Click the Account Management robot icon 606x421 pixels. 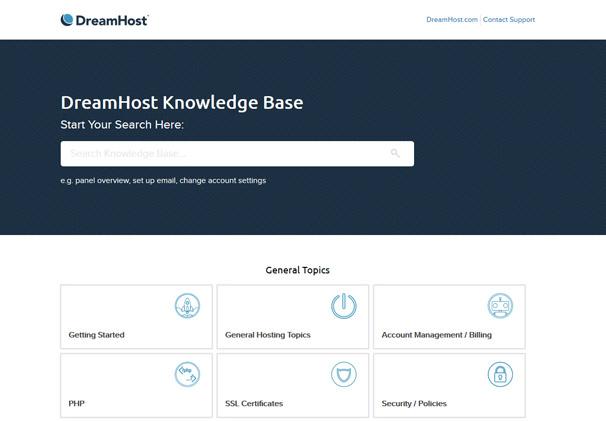click(x=500, y=306)
